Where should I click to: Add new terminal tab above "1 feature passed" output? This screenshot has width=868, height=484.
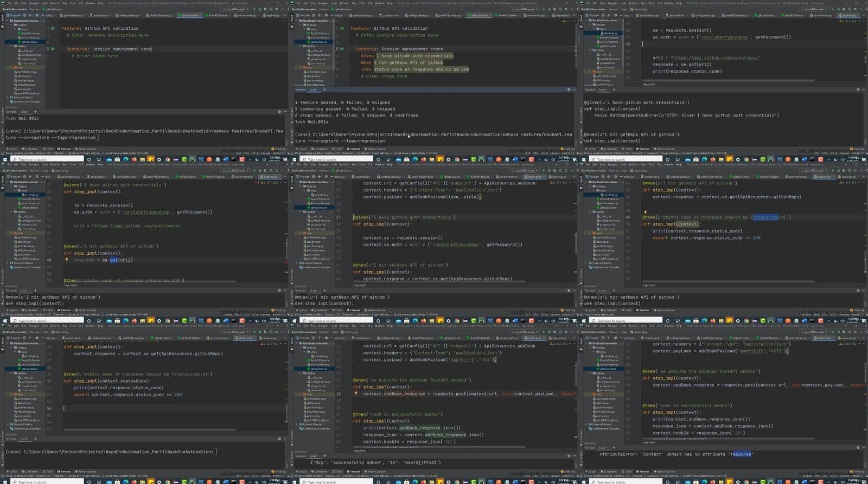point(324,89)
